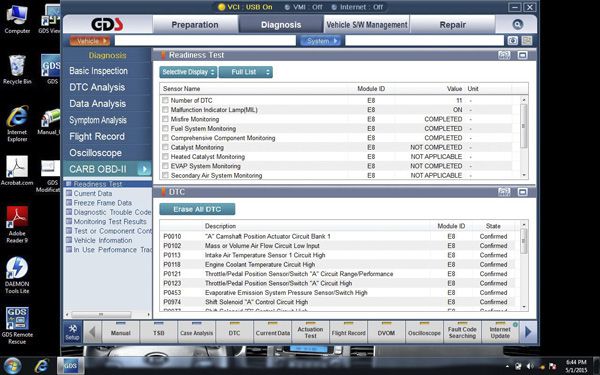Image resolution: width=600 pixels, height=375 pixels.
Task: Open the Manual shortcut in bottom toolbar
Action: point(121,332)
